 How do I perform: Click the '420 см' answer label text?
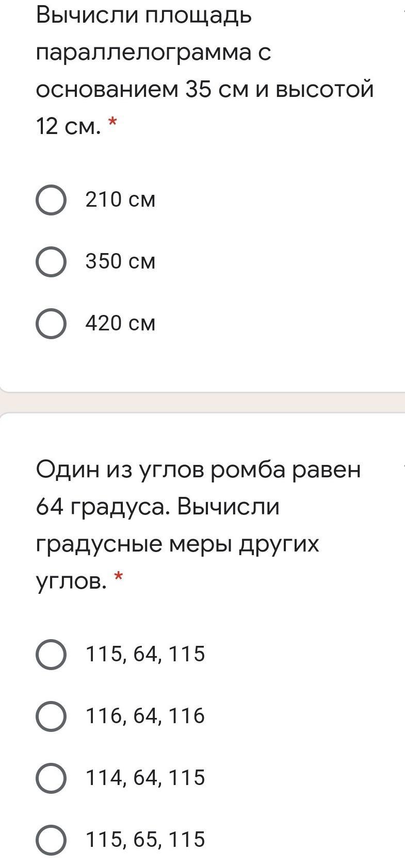tap(120, 324)
